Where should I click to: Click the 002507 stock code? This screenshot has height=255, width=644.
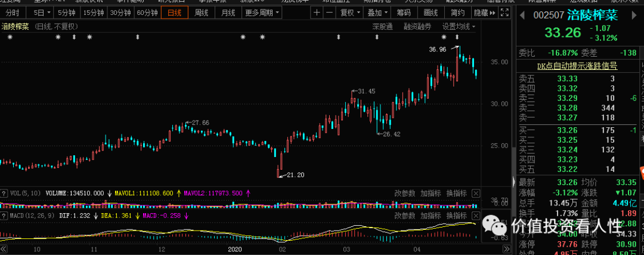point(549,16)
